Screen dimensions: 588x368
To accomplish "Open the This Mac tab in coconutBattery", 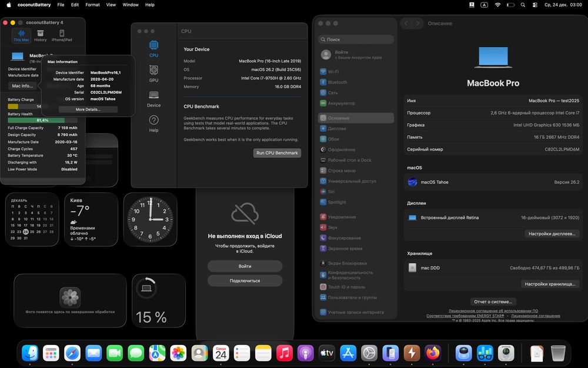I will (21, 36).
